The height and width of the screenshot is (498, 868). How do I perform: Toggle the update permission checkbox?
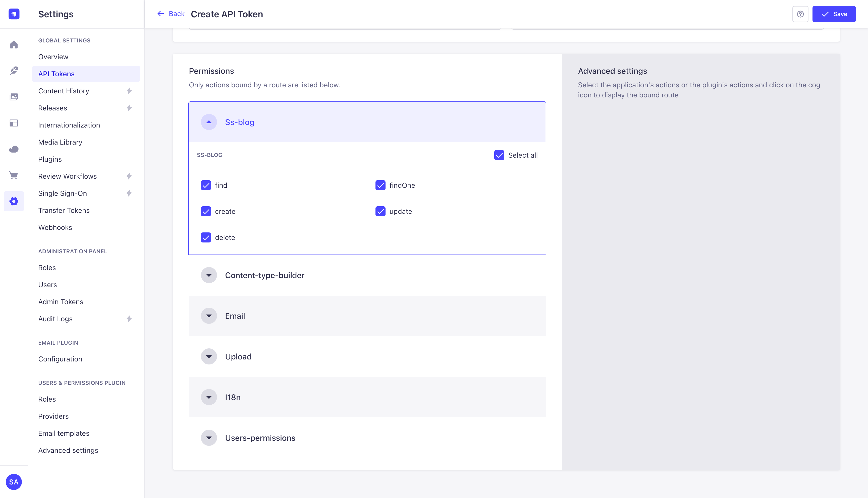pos(381,211)
